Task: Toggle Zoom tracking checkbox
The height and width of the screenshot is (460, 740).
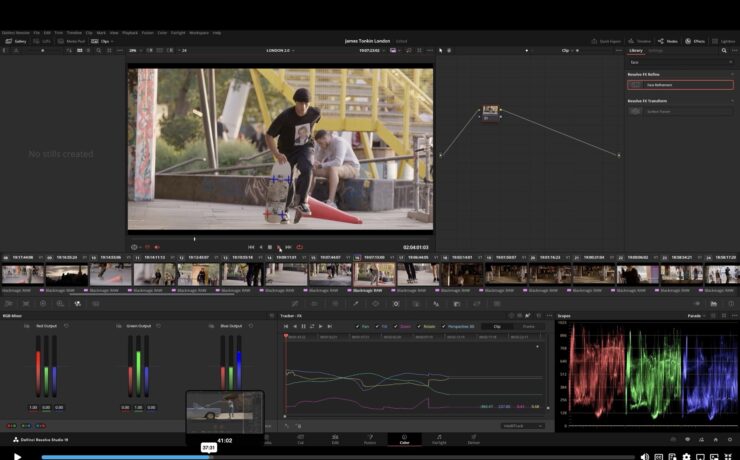Action: [x=395, y=326]
